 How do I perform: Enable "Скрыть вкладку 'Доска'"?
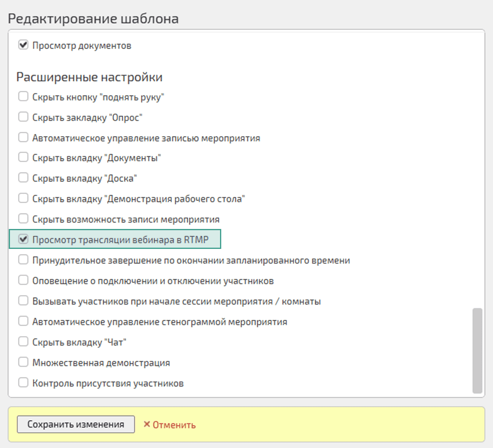[x=23, y=178]
